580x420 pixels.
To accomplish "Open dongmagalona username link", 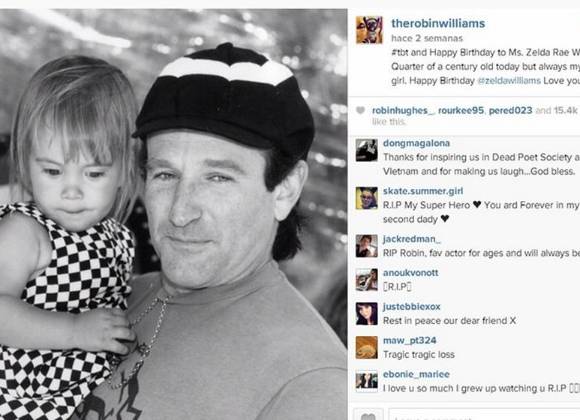I will (416, 143).
